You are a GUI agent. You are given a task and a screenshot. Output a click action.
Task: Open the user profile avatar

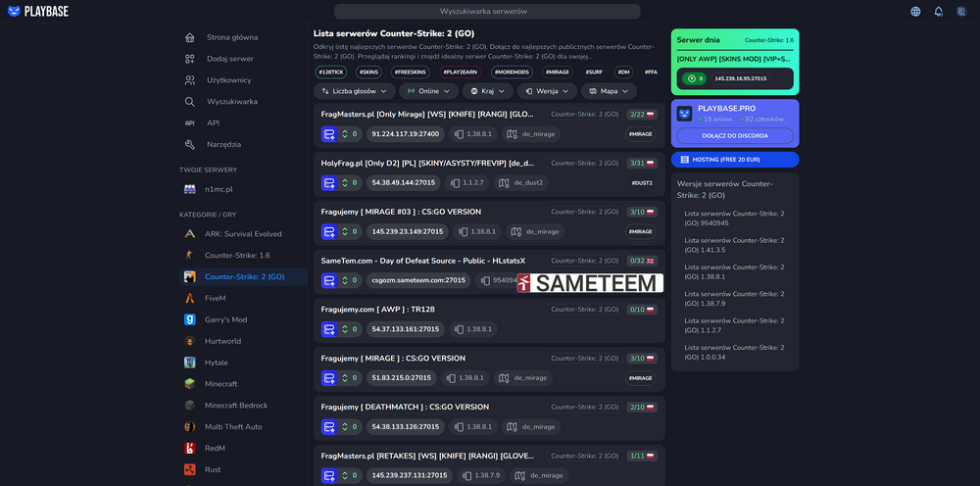point(961,11)
